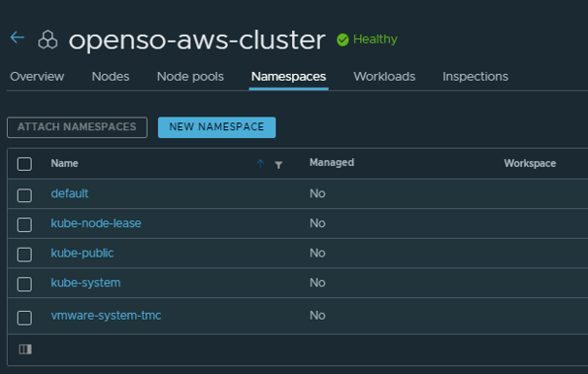Switch to the Overview tab
The image size is (588, 374).
tap(37, 77)
